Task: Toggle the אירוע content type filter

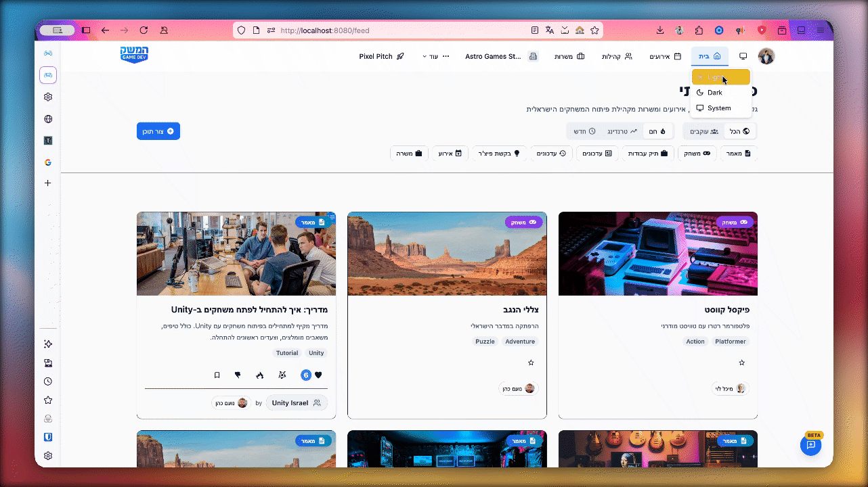Action: pyautogui.click(x=450, y=154)
